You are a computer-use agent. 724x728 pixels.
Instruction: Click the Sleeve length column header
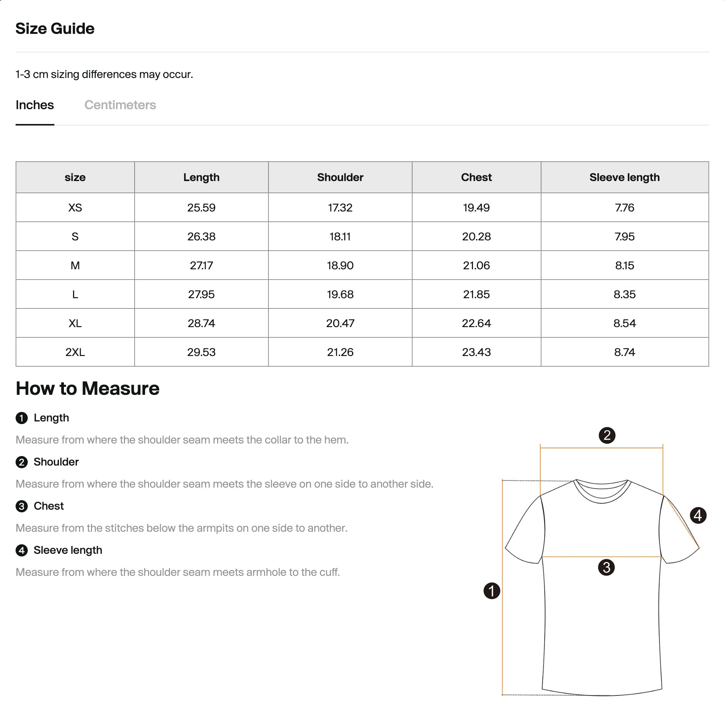tap(625, 177)
